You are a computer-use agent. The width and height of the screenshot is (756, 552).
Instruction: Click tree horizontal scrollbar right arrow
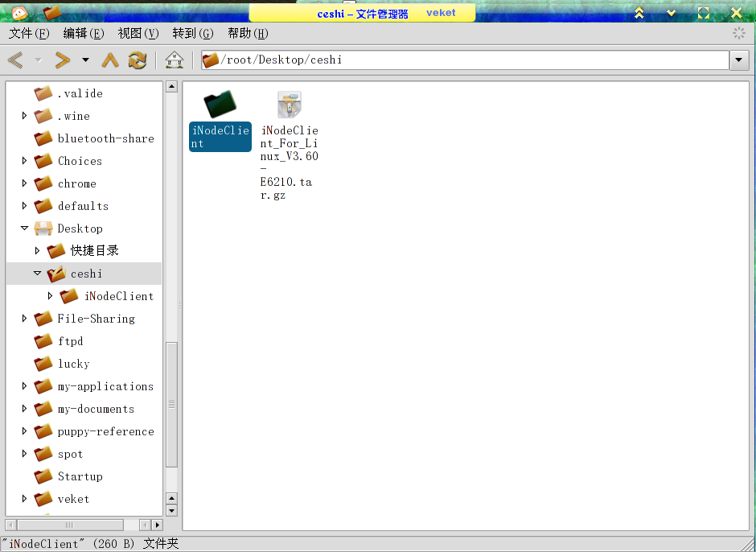[x=157, y=525]
